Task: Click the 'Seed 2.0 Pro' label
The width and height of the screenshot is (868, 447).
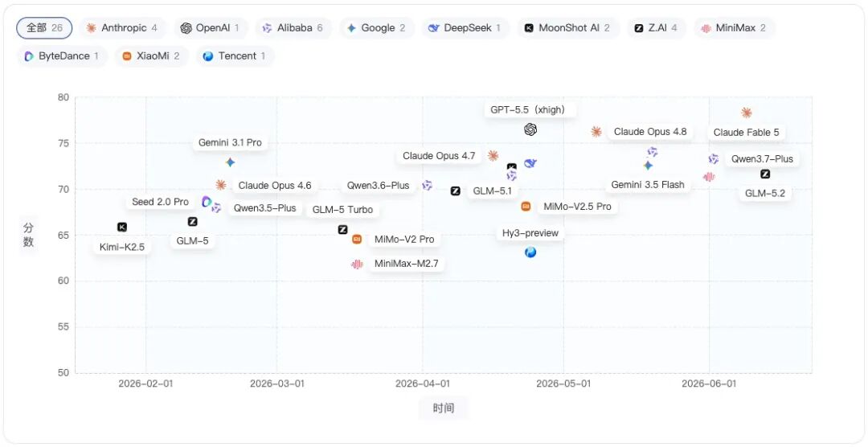Action: (x=161, y=202)
